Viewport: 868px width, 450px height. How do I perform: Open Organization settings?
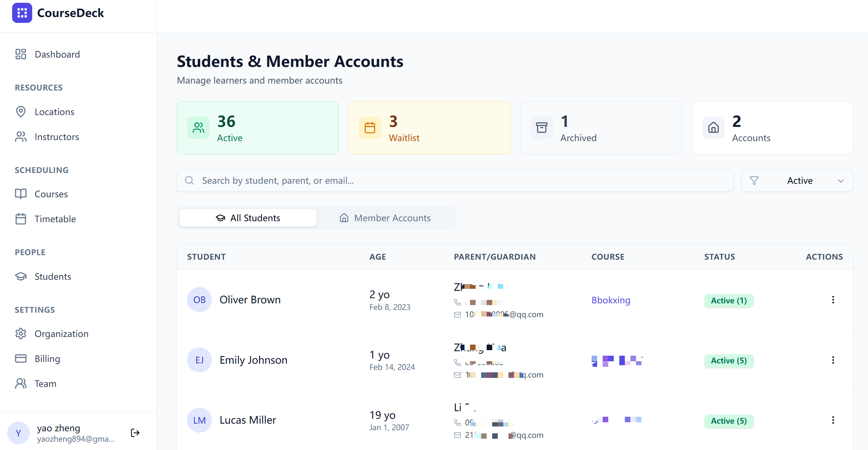61,334
